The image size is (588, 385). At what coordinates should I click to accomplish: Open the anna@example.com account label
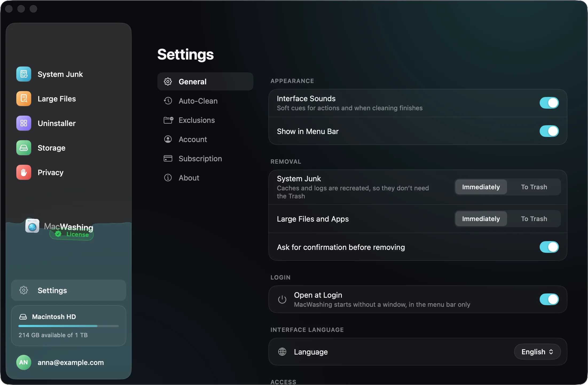[x=70, y=363]
